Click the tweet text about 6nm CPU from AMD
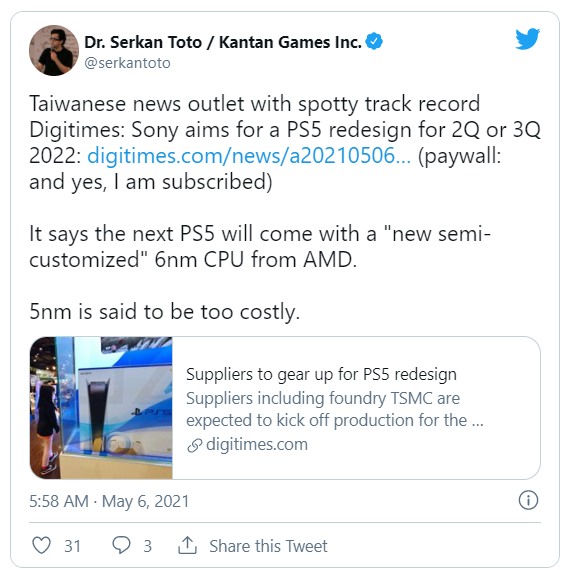The image size is (563, 570). [260, 246]
